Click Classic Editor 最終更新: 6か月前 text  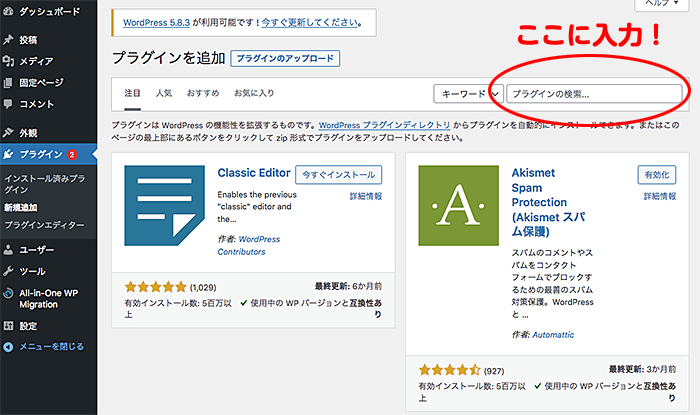(348, 286)
